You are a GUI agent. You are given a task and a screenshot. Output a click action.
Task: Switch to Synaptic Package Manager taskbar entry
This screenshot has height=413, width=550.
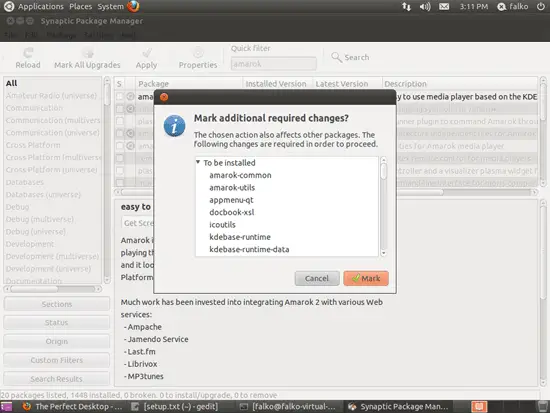(398, 407)
